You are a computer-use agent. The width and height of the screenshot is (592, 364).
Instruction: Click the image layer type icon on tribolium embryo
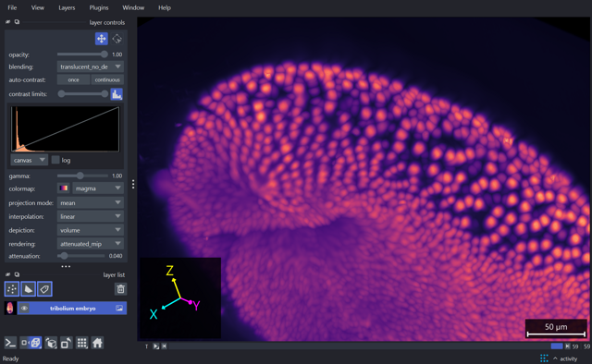119,309
